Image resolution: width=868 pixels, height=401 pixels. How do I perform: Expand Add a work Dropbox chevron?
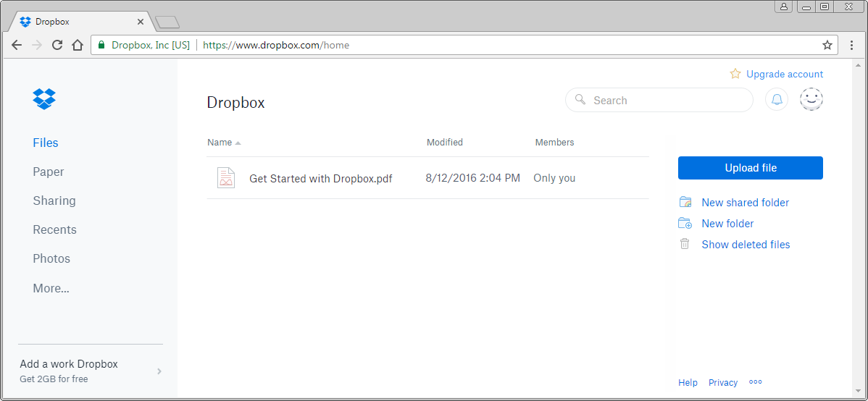click(x=159, y=371)
